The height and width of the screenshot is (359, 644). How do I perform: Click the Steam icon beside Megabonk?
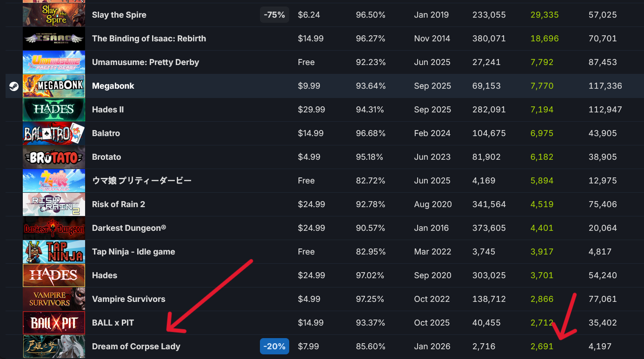pos(14,86)
